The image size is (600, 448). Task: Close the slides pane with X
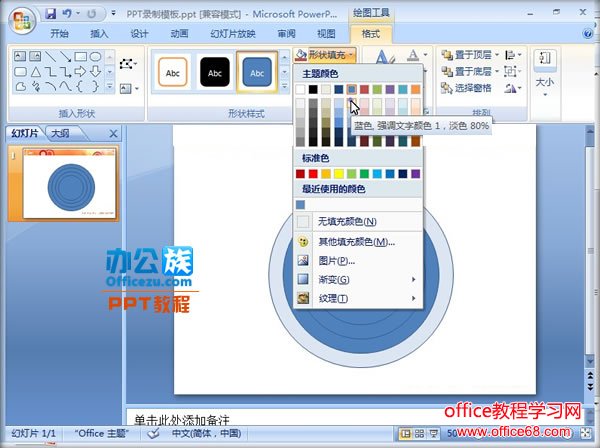tap(113, 134)
